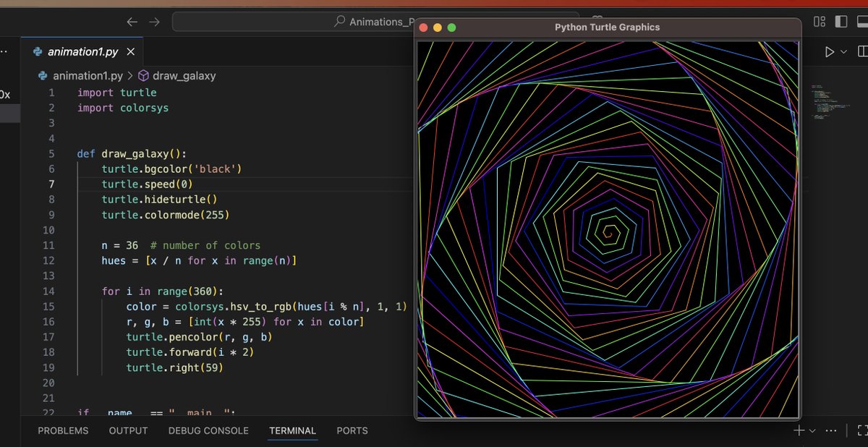Click the turtle.forward(i * 2) line
The width and height of the screenshot is (868, 447).
[190, 352]
